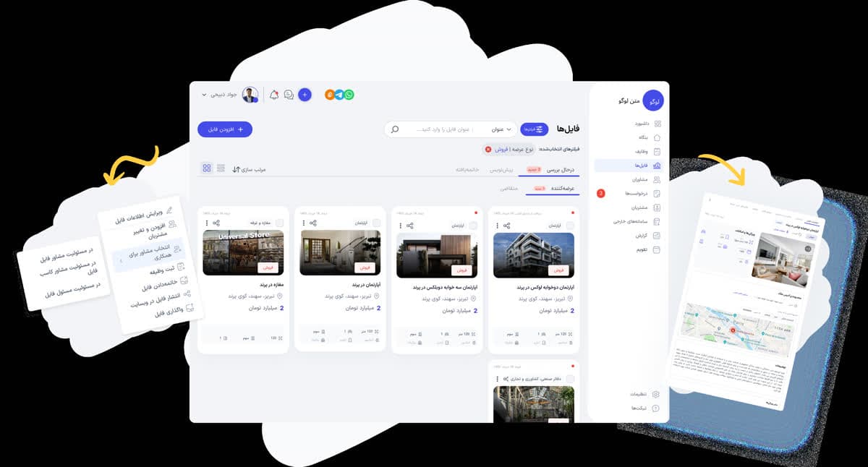Select the checkbox on مغازه در پرند card
This screenshot has height=467, width=868.
click(279, 224)
